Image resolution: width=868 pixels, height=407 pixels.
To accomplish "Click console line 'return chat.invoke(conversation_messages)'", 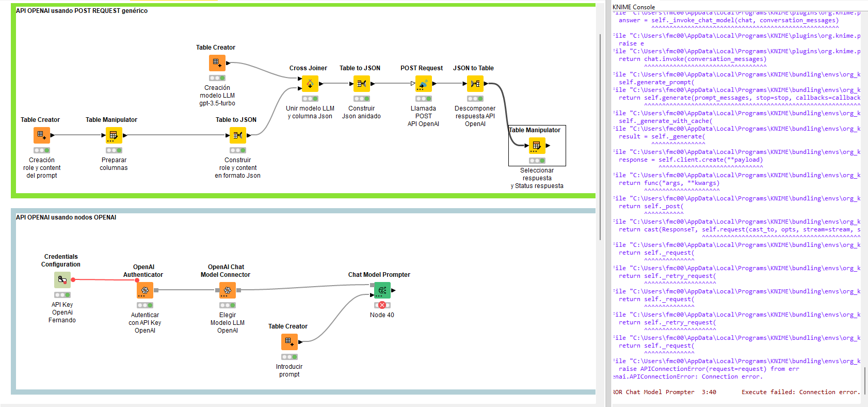I will (x=693, y=59).
